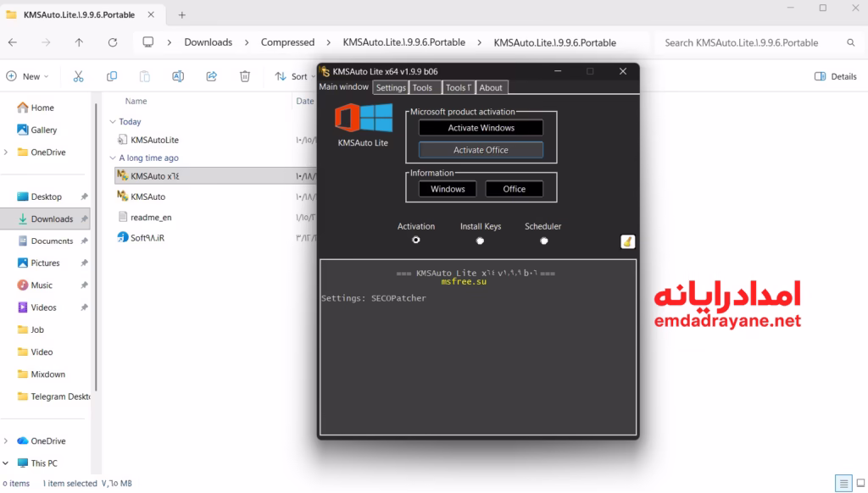Click the Copy icon in Explorer toolbar
Image resolution: width=868 pixels, height=493 pixels.
pos(111,76)
